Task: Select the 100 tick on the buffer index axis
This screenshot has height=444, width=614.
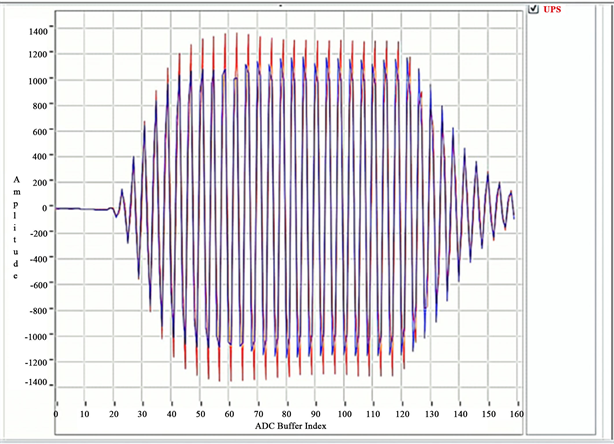Action: click(x=346, y=413)
